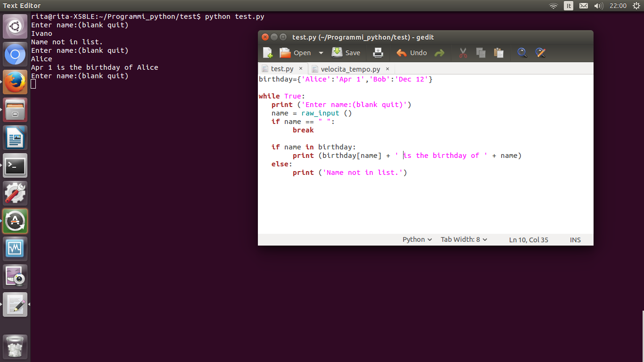This screenshot has width=644, height=362.
Task: Open the Ubuntu Dash home
Action: 15,26
